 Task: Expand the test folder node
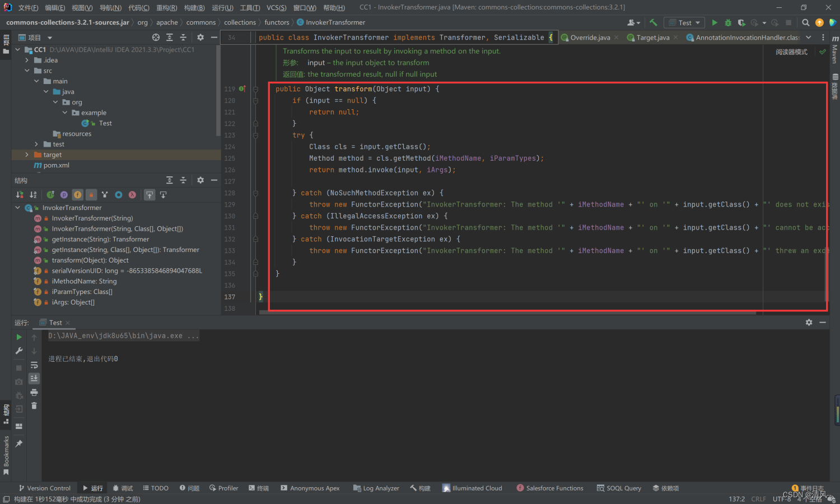click(x=36, y=144)
